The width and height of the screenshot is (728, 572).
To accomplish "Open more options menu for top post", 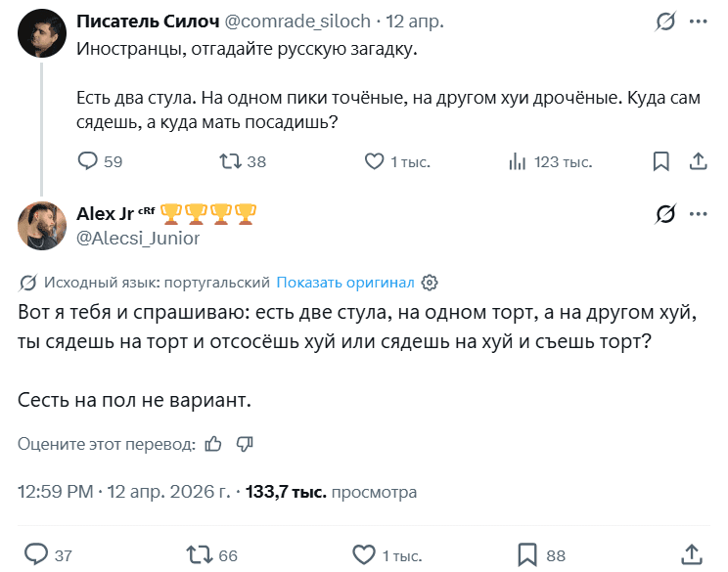I will (x=699, y=22).
